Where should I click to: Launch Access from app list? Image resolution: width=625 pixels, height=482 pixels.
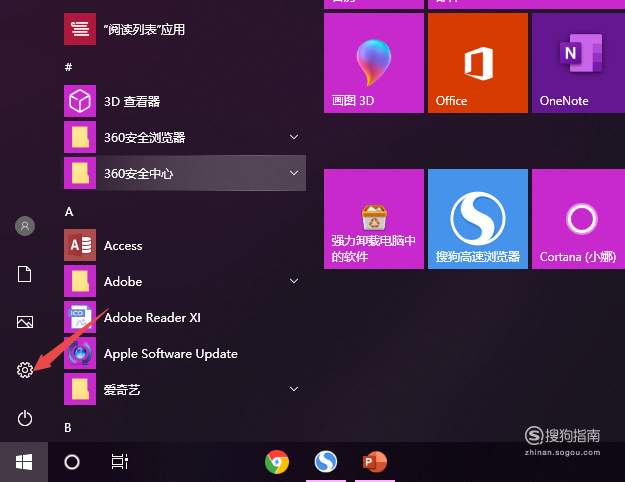point(185,245)
